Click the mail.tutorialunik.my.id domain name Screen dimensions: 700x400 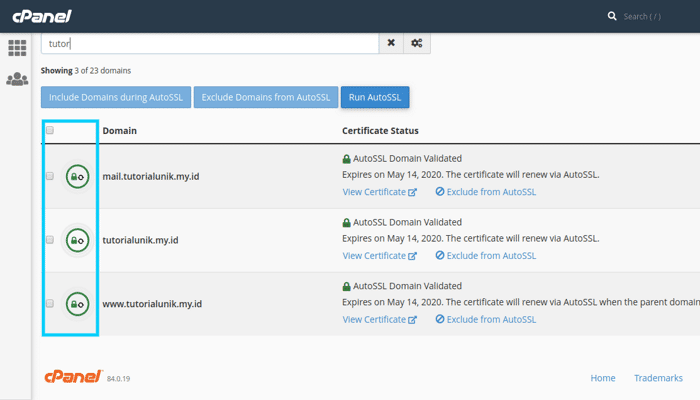151,176
